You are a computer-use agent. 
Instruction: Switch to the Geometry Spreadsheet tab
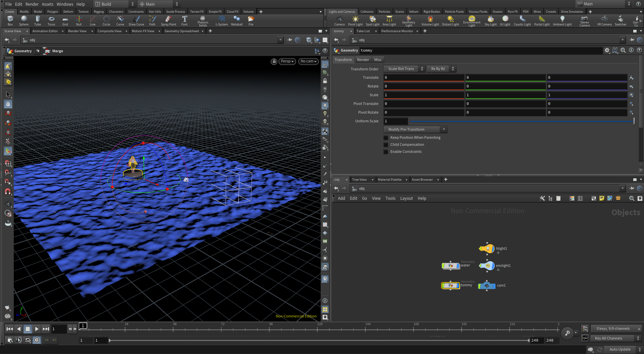(182, 31)
